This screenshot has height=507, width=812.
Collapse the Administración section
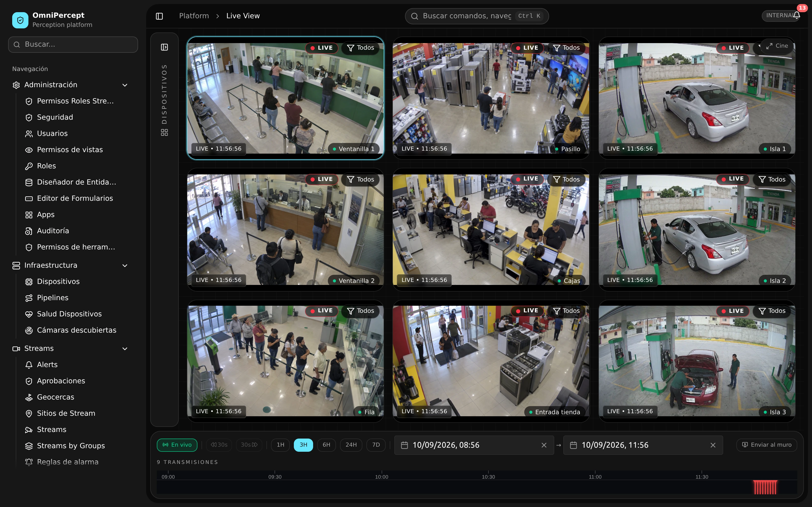125,85
